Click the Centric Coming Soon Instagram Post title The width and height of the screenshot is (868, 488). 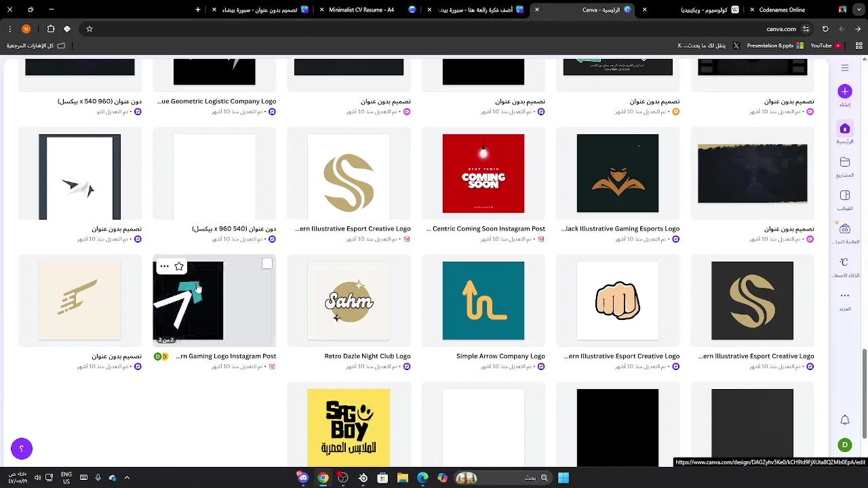coord(486,228)
